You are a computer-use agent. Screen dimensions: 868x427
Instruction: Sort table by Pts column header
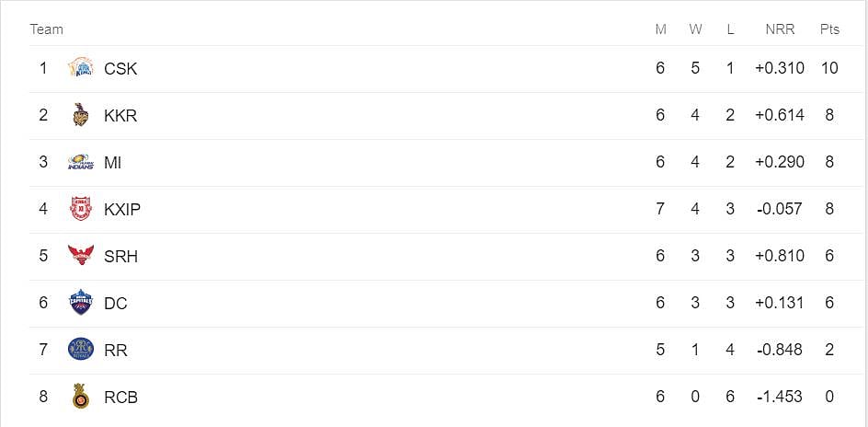(x=829, y=29)
